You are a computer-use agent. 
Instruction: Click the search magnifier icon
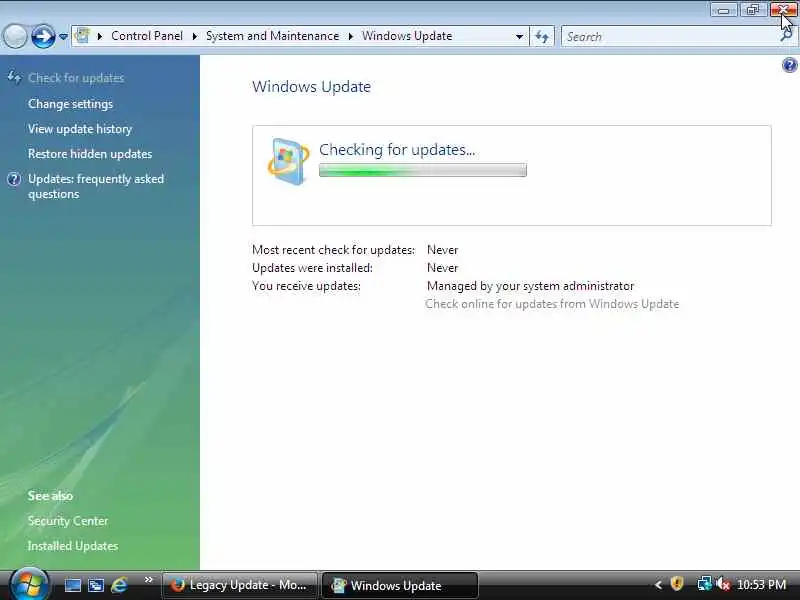786,36
